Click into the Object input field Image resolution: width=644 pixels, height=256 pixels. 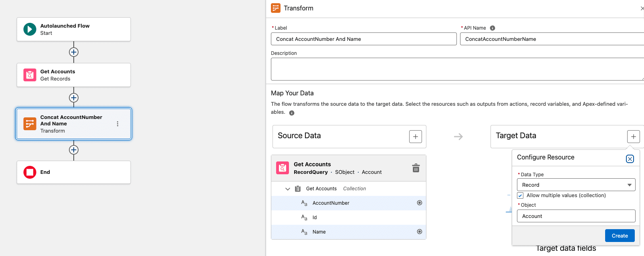tap(576, 216)
